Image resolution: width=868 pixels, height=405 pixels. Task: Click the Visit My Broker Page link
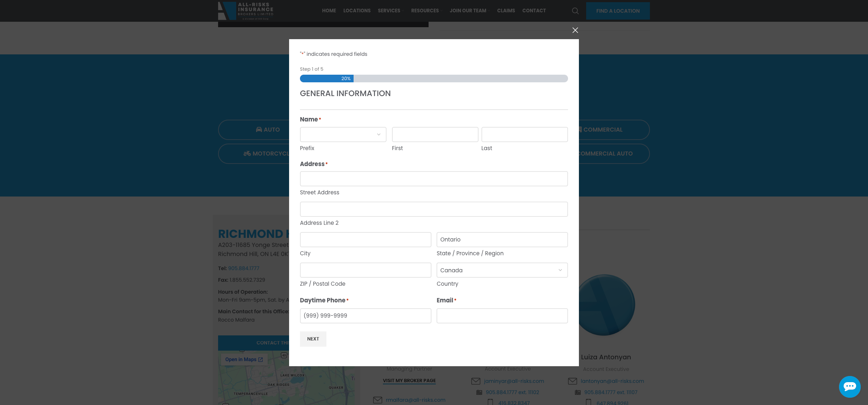pos(409,381)
